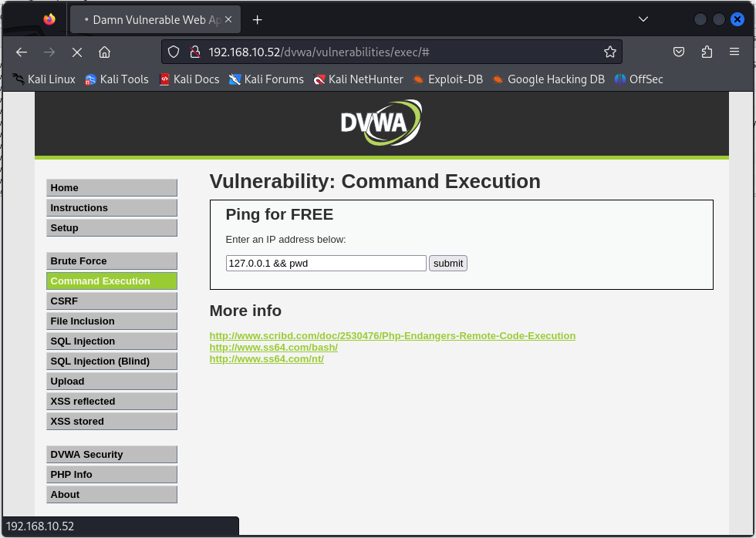Open the browser home page

click(x=105, y=52)
